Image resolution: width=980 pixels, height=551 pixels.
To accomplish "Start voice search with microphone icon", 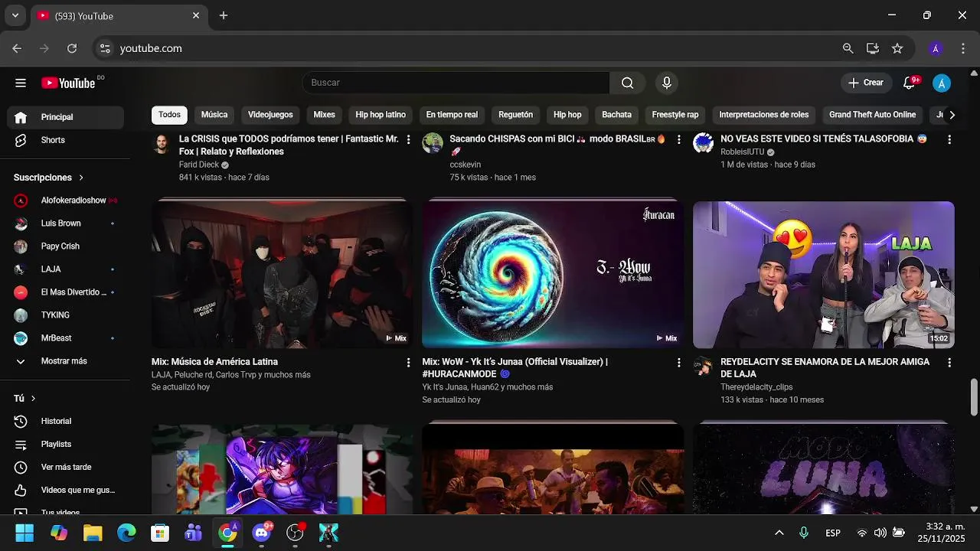I will click(666, 83).
